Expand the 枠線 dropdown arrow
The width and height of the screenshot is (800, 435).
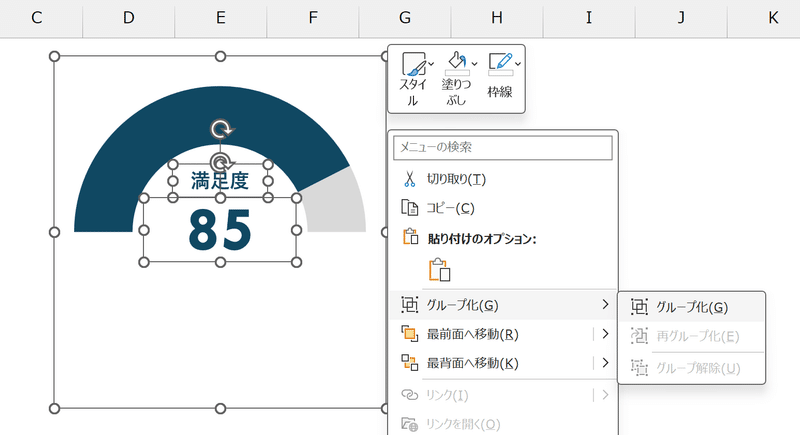point(518,64)
